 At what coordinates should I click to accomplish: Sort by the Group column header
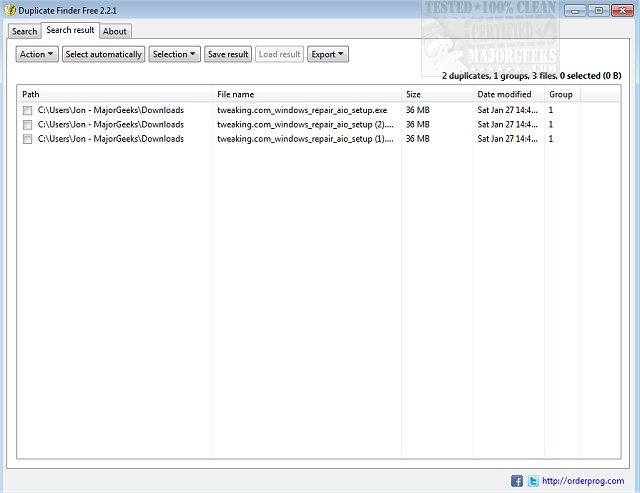[x=562, y=94]
